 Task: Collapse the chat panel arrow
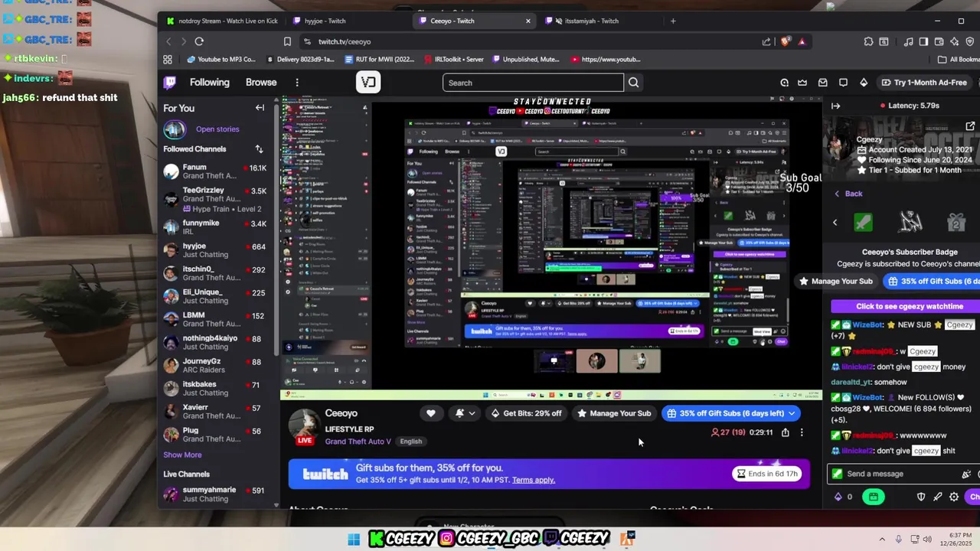point(835,106)
